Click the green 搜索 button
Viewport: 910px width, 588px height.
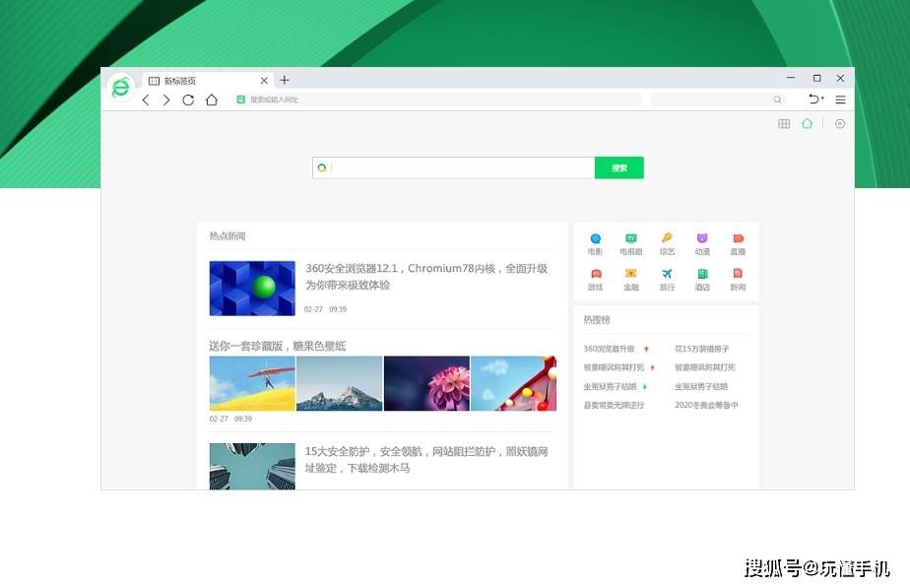click(x=619, y=167)
